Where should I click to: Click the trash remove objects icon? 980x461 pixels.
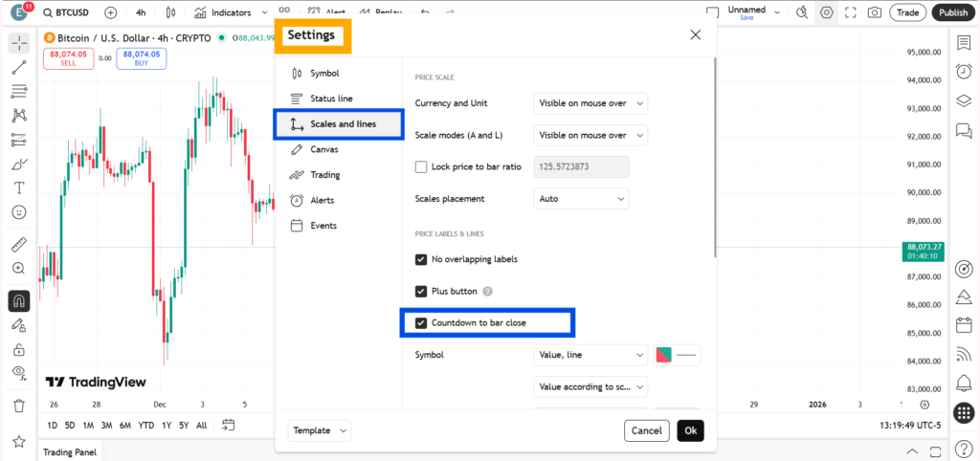click(x=19, y=406)
